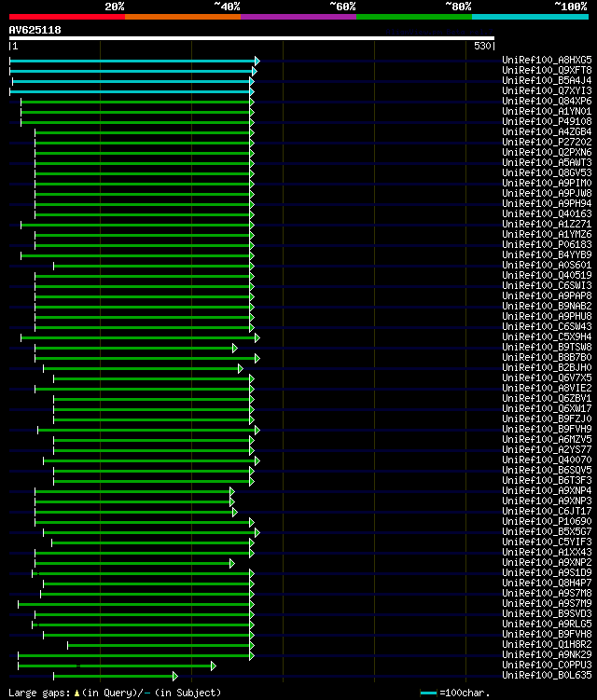Click the UniRef100_A9PHU8 label
This screenshot has width=597, height=700.
[x=547, y=317]
